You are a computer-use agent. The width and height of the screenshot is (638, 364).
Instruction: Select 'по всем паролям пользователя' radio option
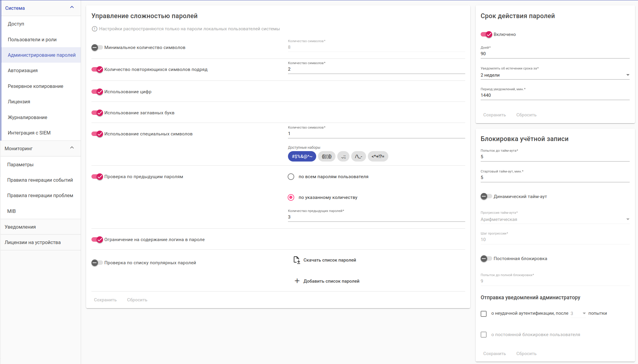click(291, 177)
